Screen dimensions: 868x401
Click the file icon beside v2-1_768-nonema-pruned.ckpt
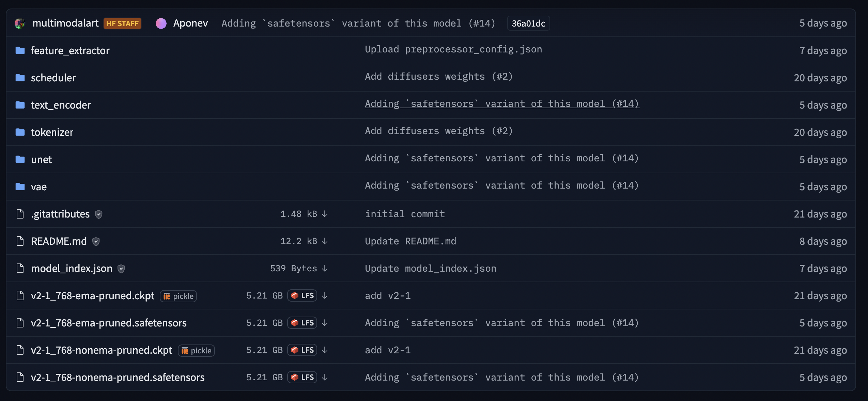click(x=20, y=350)
